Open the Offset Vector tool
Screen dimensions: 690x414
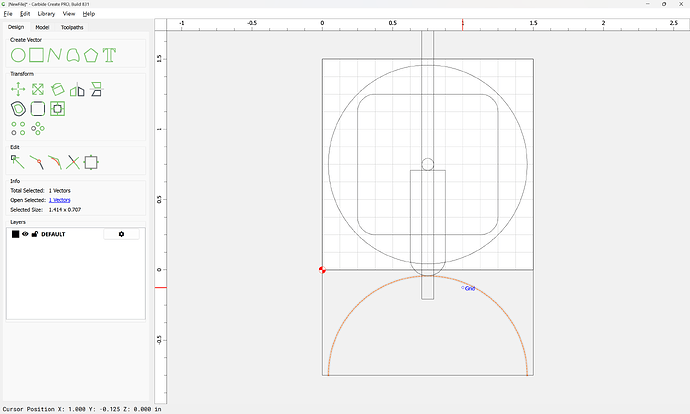point(18,108)
